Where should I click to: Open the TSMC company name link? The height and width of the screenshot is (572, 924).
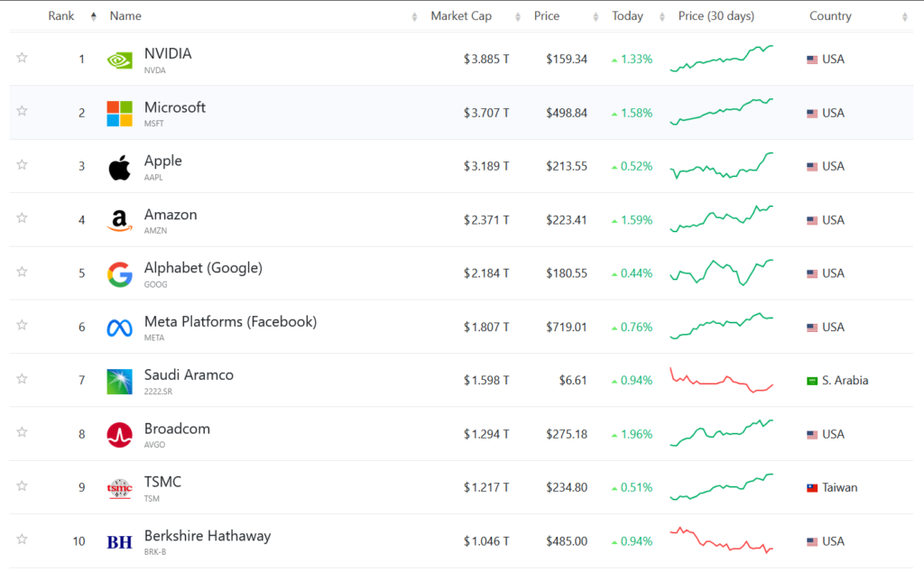[162, 482]
